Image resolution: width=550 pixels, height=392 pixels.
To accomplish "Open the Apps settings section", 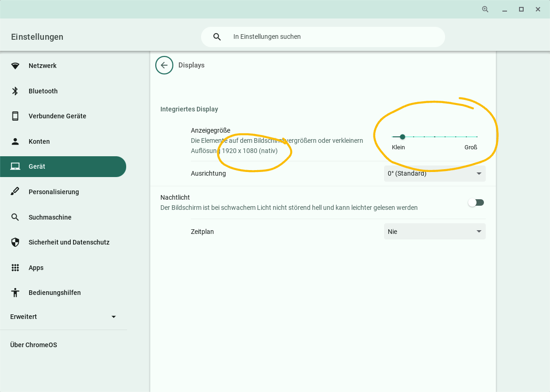I will [63, 267].
